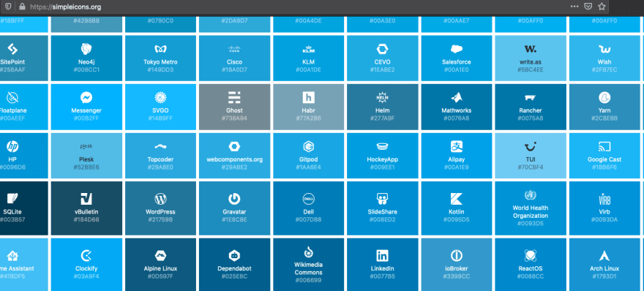644x291 pixels.
Task: Bookmark this page with star icon
Action: (x=602, y=7)
